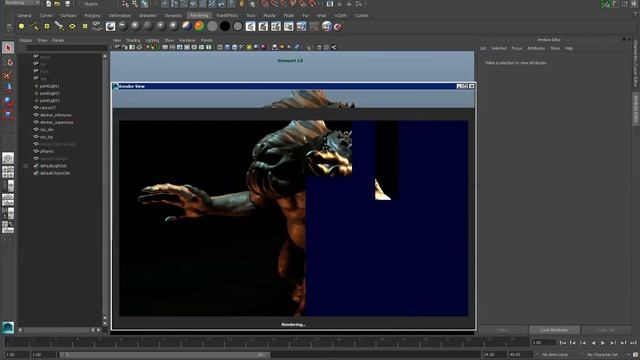Click the Blinn material sphere shelf icon
Image resolution: width=640 pixels, height=360 pixels.
click(136, 27)
